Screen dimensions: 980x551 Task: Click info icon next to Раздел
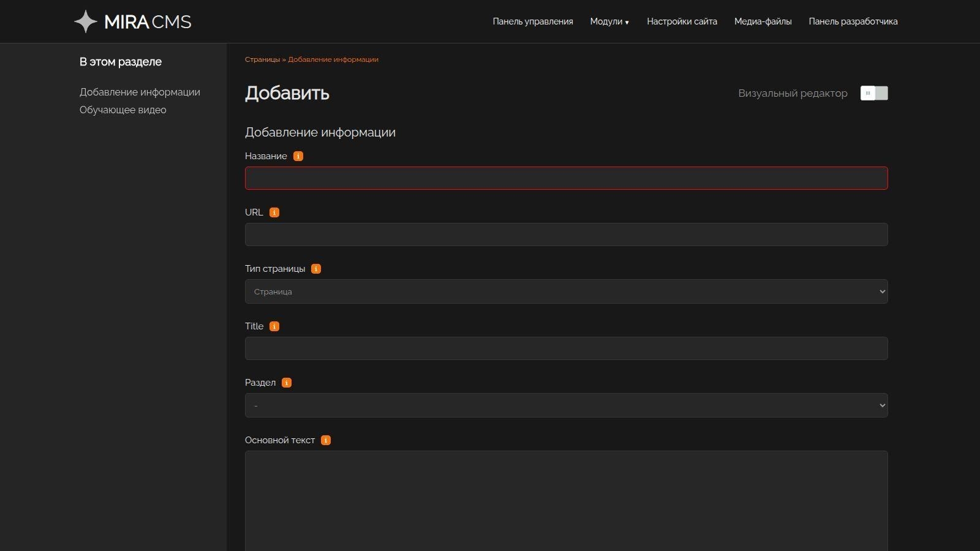tap(287, 383)
